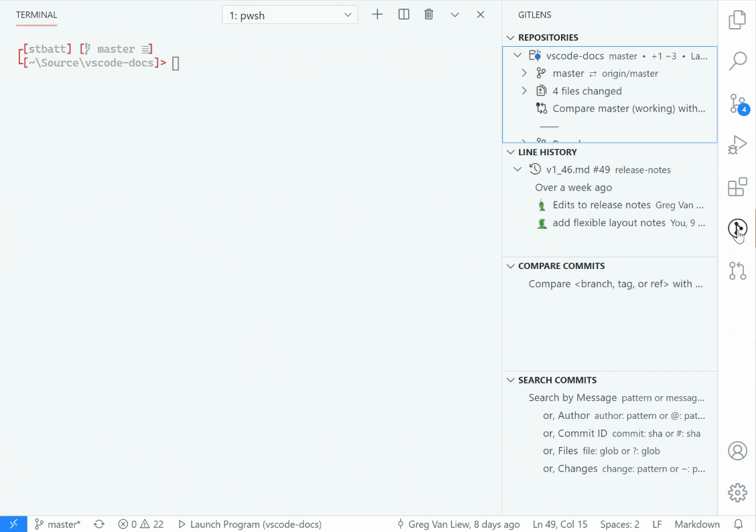Image resolution: width=756 pixels, height=532 pixels.
Task: Open the pull requests activity bar icon
Action: 737,271
